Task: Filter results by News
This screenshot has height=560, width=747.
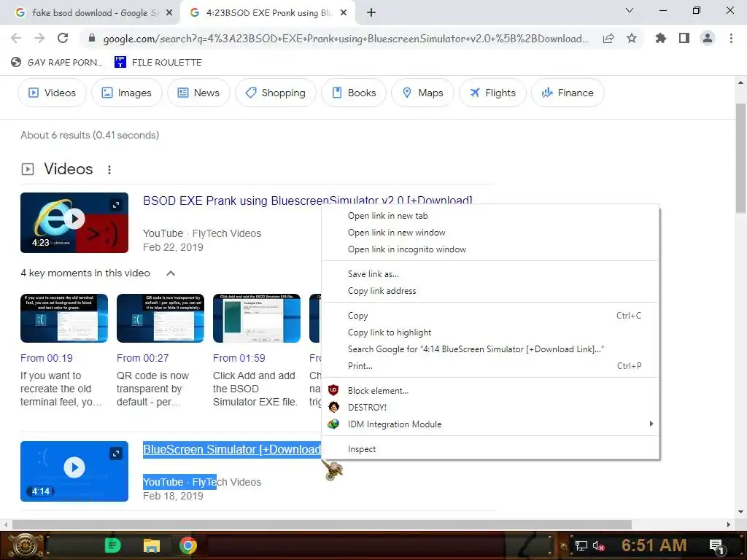Action: (x=198, y=93)
